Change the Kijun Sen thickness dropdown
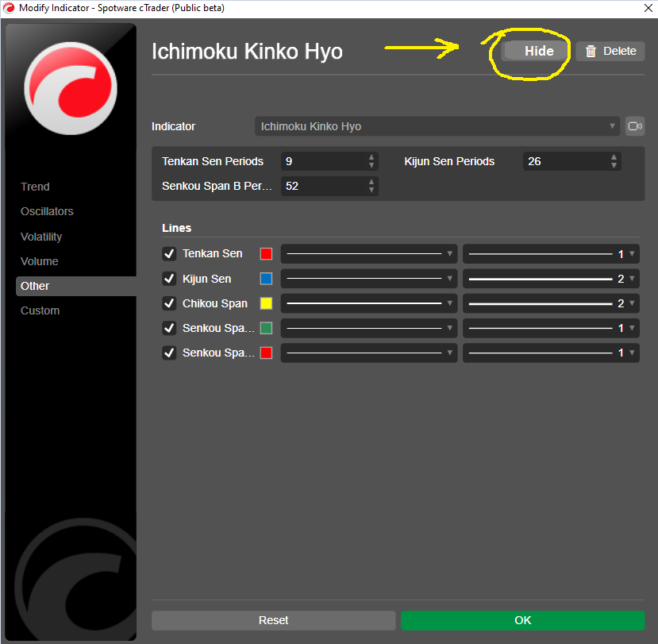This screenshot has height=644, width=658. click(x=551, y=279)
